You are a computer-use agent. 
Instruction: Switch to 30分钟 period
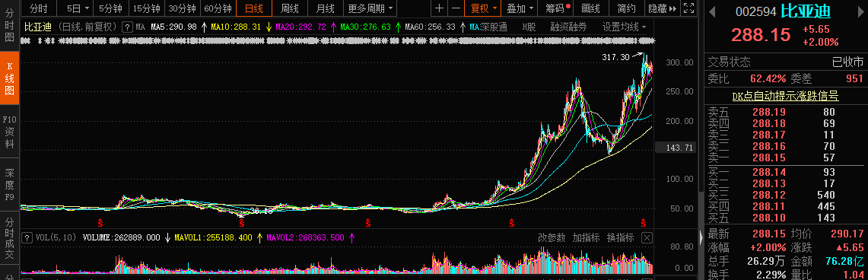182,8
